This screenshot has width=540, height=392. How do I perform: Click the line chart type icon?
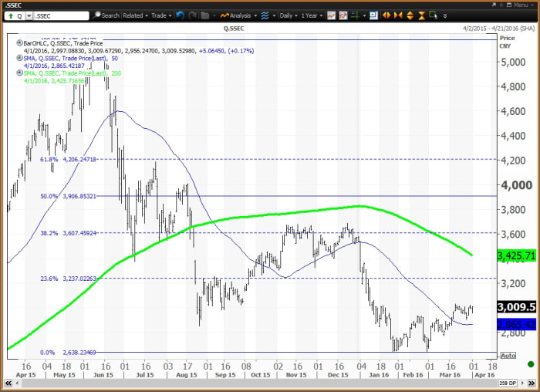[331, 15]
